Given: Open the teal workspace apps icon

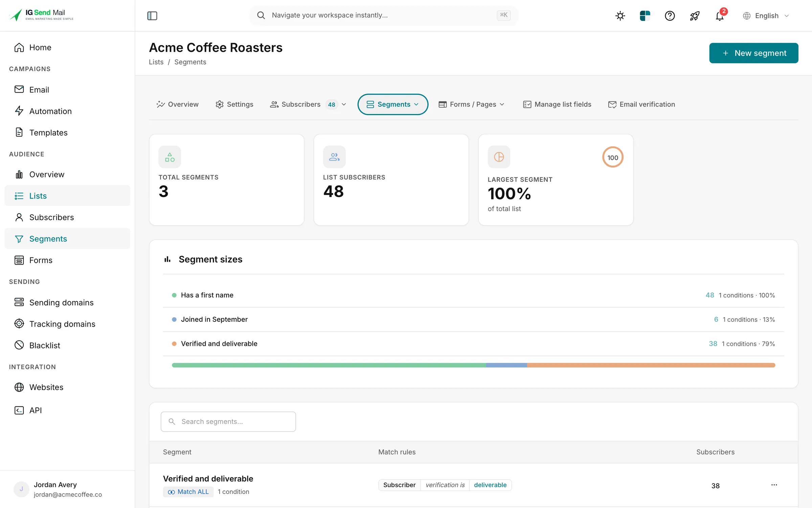Looking at the screenshot, I should click(x=645, y=16).
